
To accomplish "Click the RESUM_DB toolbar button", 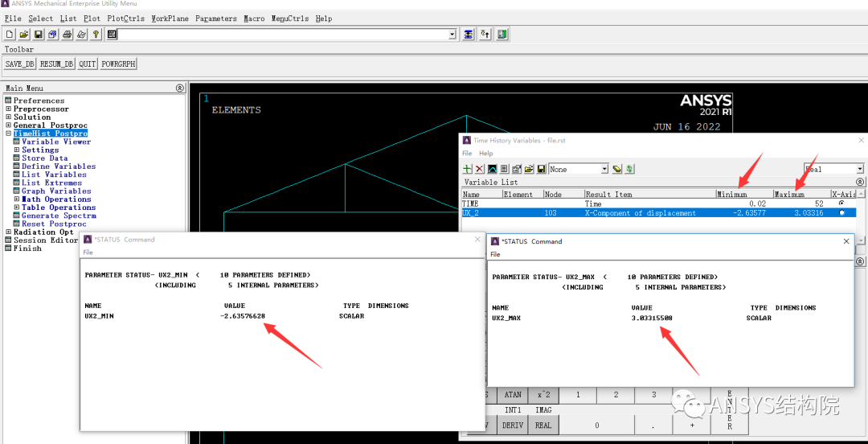I will (x=57, y=64).
